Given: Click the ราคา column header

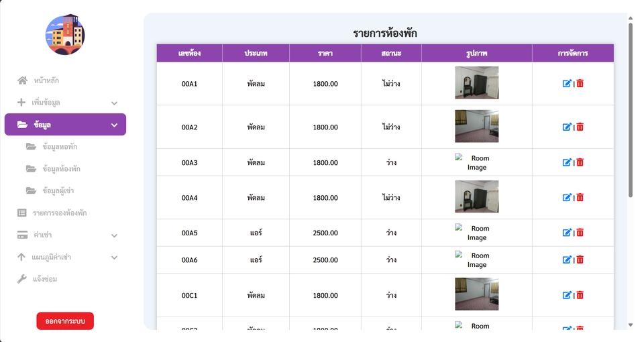Looking at the screenshot, I should click(325, 53).
